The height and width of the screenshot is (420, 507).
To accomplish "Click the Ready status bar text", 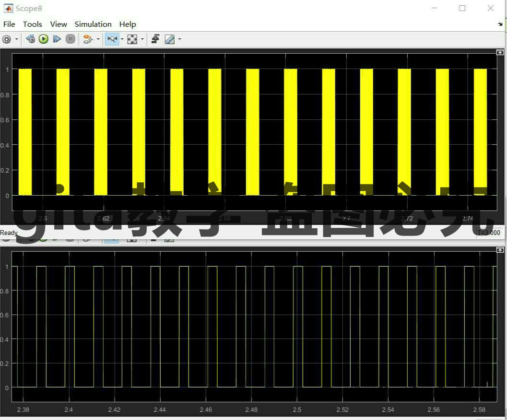I will [x=9, y=233].
